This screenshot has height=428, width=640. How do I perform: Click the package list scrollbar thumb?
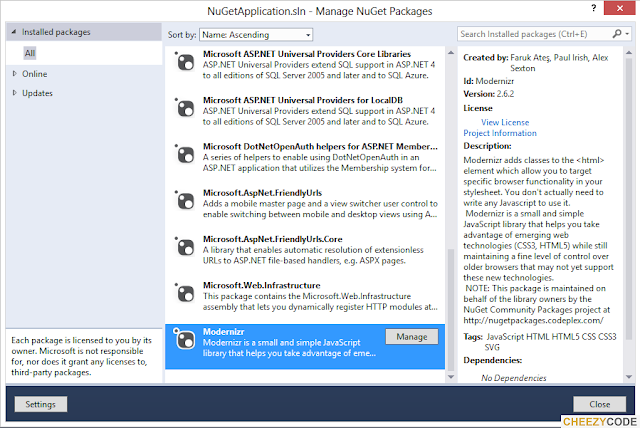click(451, 310)
